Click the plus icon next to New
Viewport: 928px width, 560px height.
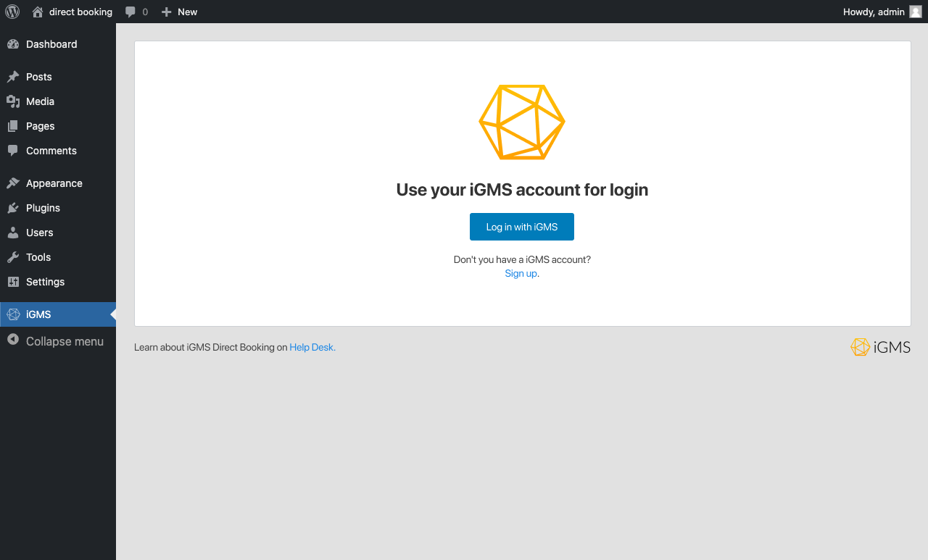pyautogui.click(x=166, y=12)
